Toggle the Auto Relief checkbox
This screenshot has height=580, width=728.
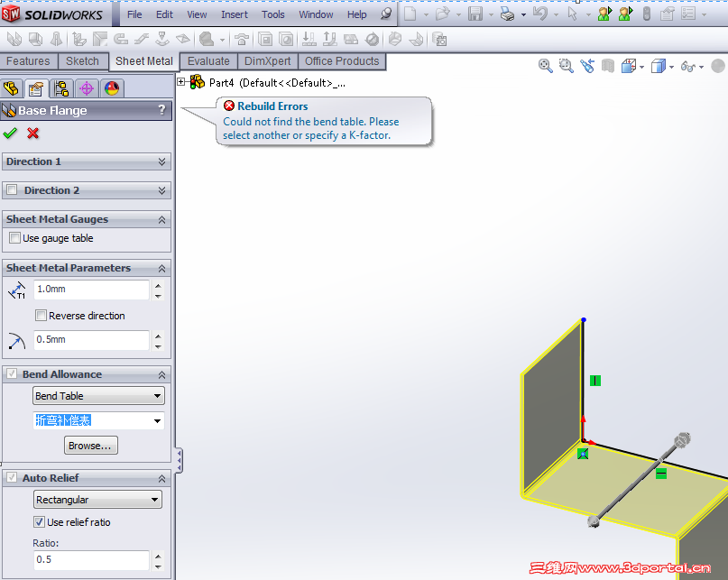(12, 477)
